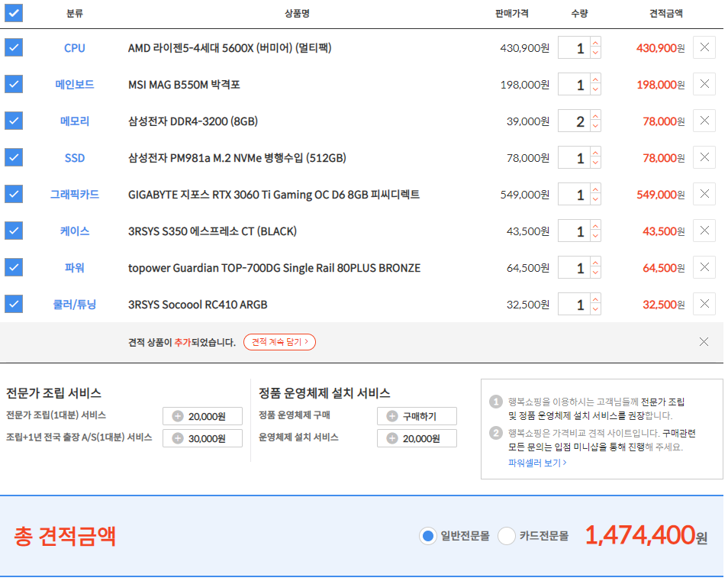Open 3RSYS Socoool RC410 ARGB product name
The width and height of the screenshot is (728, 581).
coord(198,305)
